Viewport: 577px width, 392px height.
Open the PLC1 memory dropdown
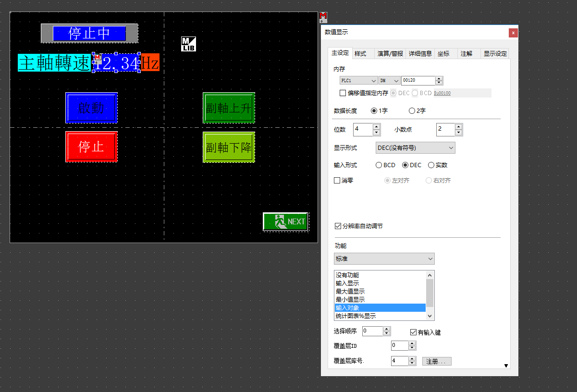(x=358, y=81)
